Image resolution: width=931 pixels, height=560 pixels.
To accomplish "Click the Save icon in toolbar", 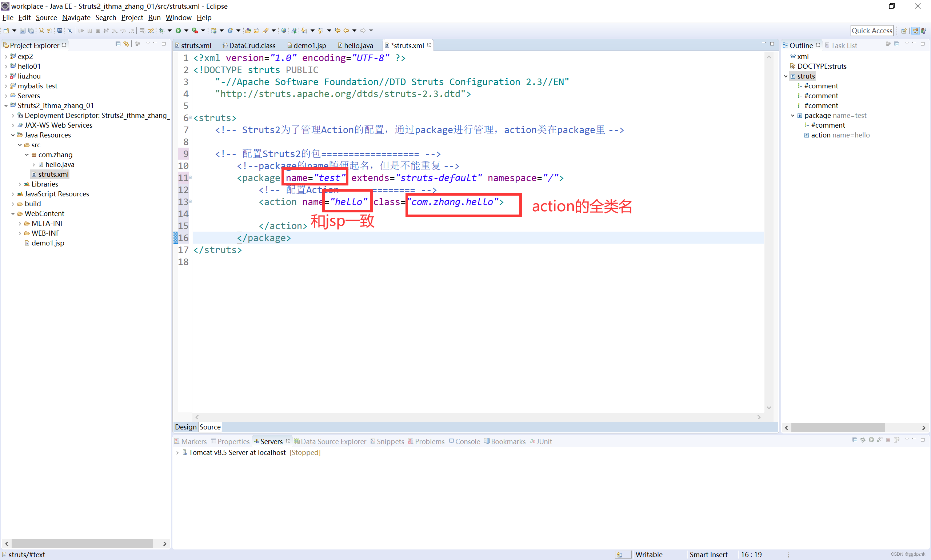I will pos(23,31).
